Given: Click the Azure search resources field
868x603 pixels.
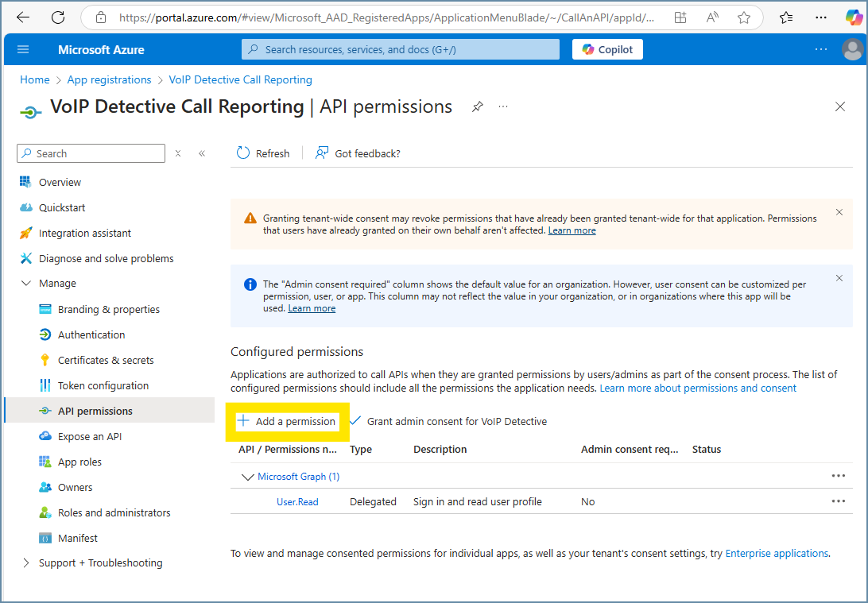Looking at the screenshot, I should tap(401, 49).
